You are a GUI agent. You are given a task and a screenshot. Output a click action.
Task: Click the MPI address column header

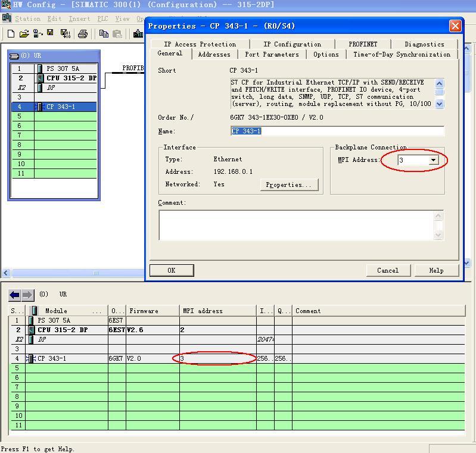(218, 311)
